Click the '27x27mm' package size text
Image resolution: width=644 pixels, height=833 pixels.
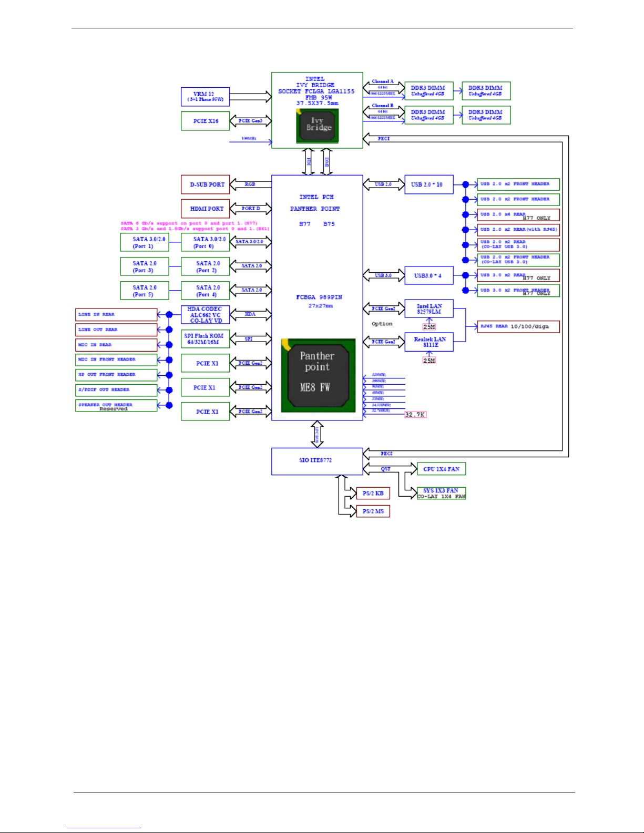(x=321, y=306)
